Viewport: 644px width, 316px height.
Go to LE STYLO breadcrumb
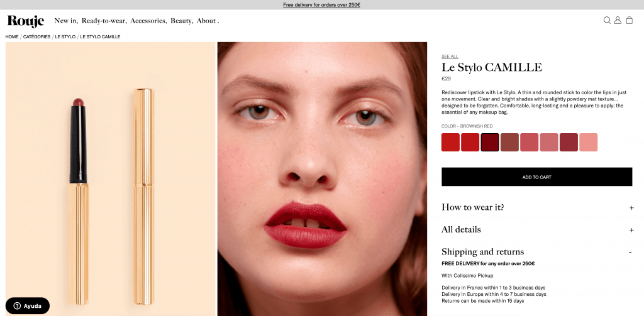point(65,37)
